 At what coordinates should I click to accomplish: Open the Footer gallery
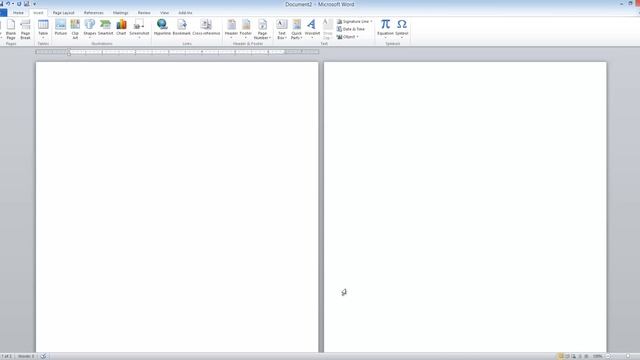(x=246, y=29)
